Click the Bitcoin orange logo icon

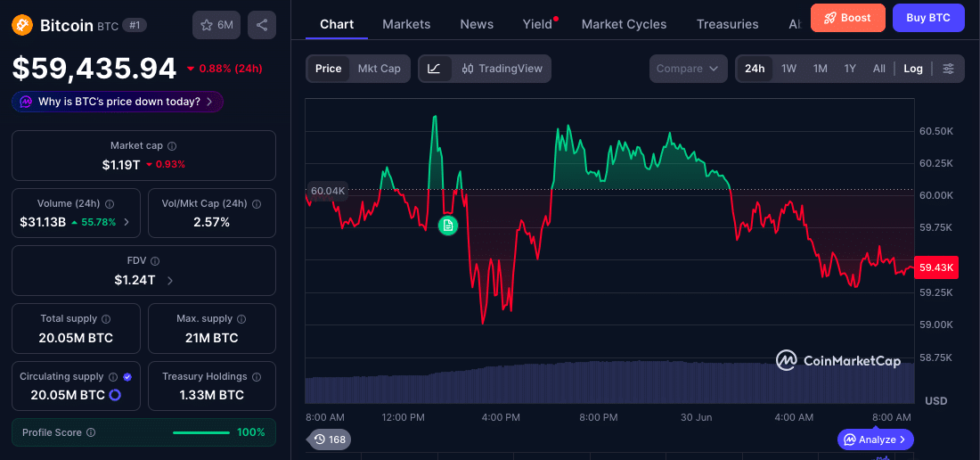point(22,25)
